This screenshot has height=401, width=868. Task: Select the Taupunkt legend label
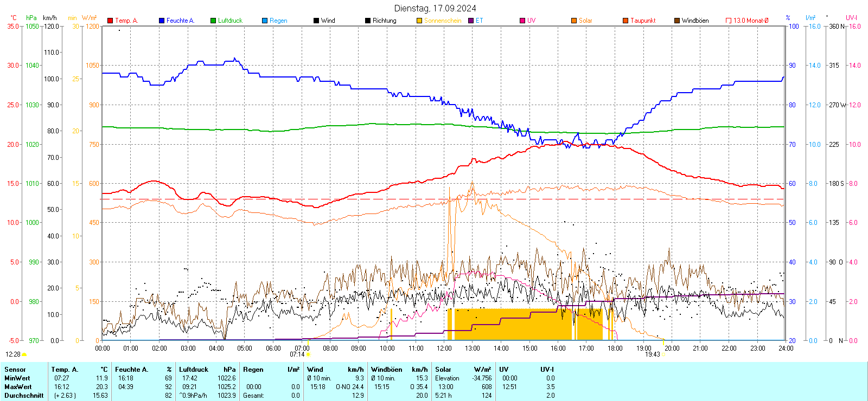click(643, 21)
